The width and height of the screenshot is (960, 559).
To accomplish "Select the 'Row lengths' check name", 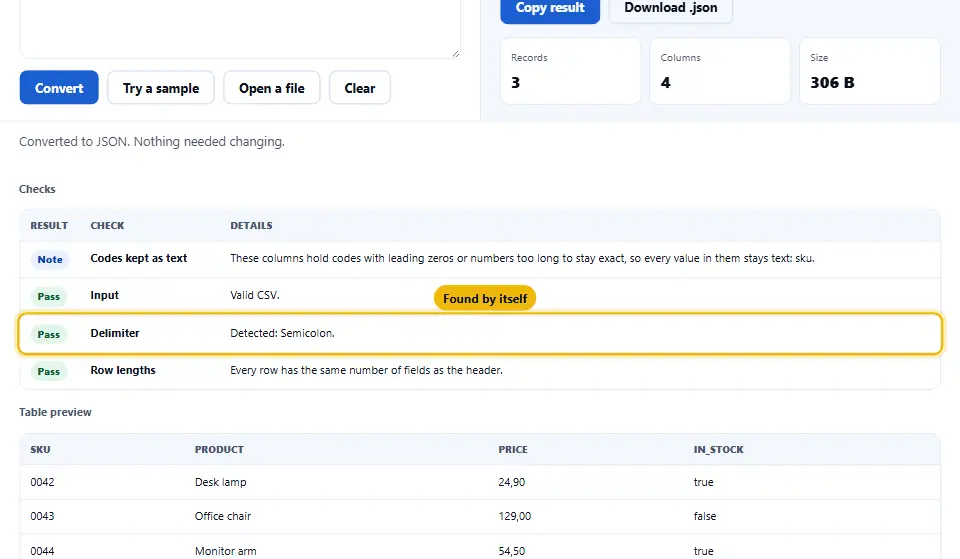I will pos(123,370).
